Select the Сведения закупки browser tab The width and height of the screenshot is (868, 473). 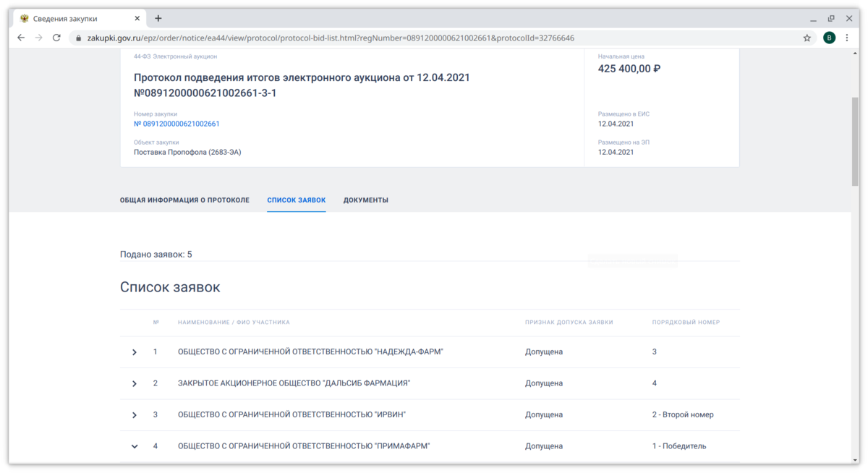(78, 18)
